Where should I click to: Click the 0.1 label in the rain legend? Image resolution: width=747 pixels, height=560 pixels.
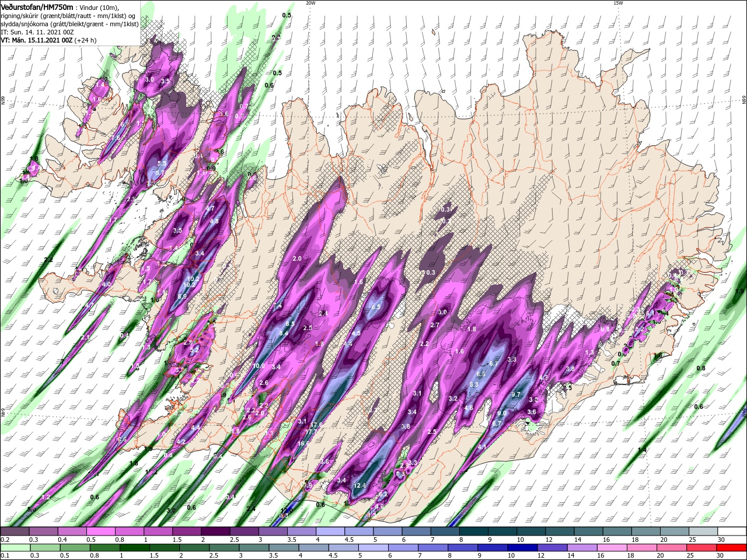5,555
